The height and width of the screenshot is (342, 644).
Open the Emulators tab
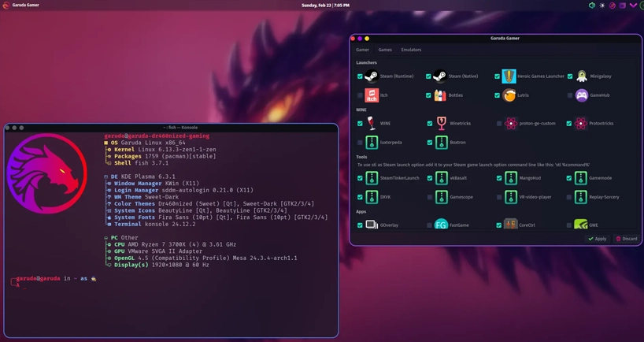pos(411,50)
